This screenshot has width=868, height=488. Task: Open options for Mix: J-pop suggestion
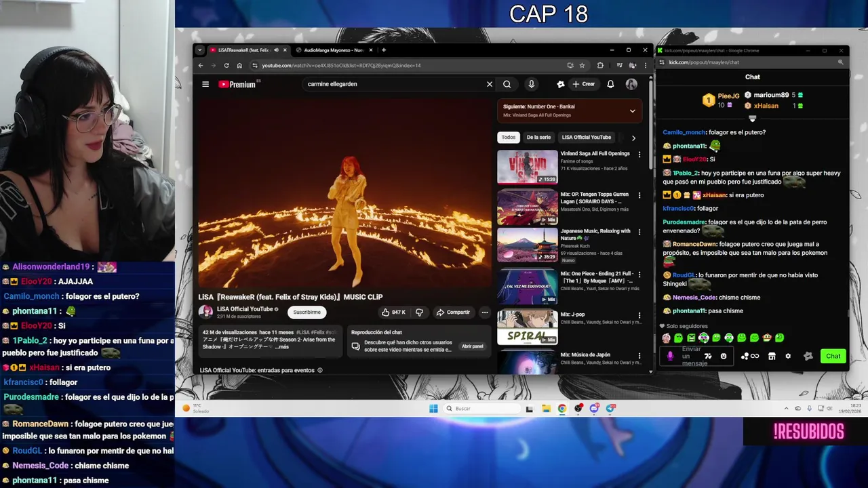click(x=639, y=314)
